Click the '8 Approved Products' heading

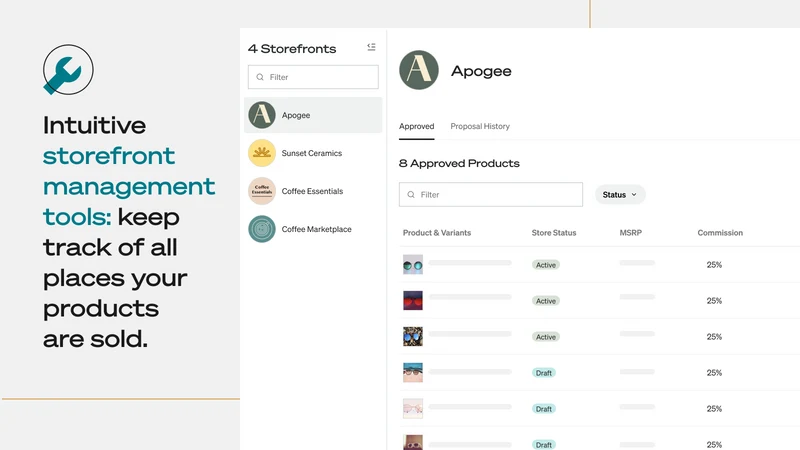459,163
